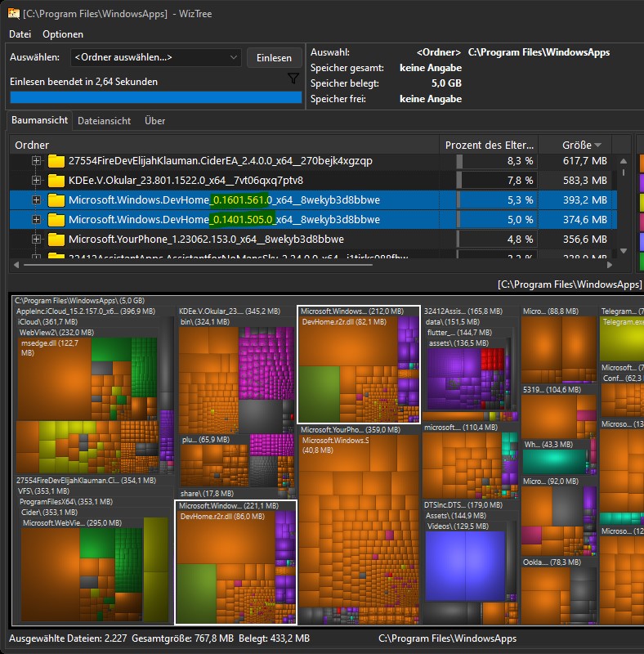
Task: Click Wh... (43,3 MB) treemap label
Action: click(x=548, y=445)
